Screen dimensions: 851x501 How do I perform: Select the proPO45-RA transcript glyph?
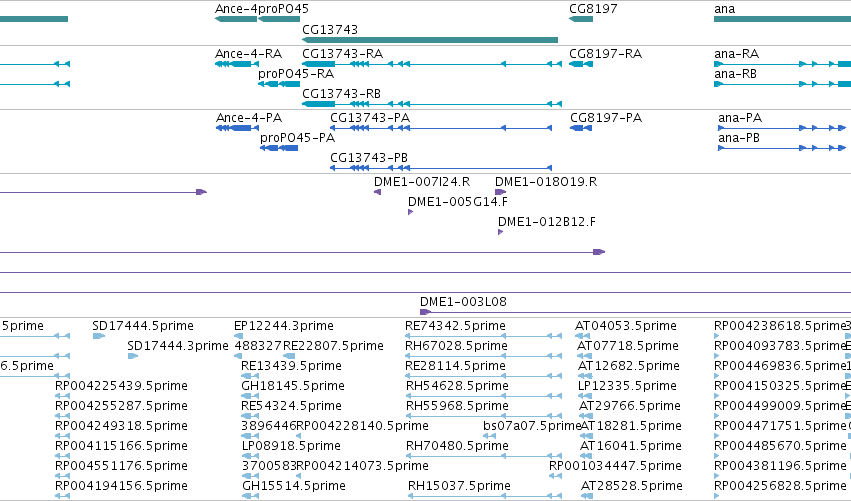pyautogui.click(x=279, y=84)
